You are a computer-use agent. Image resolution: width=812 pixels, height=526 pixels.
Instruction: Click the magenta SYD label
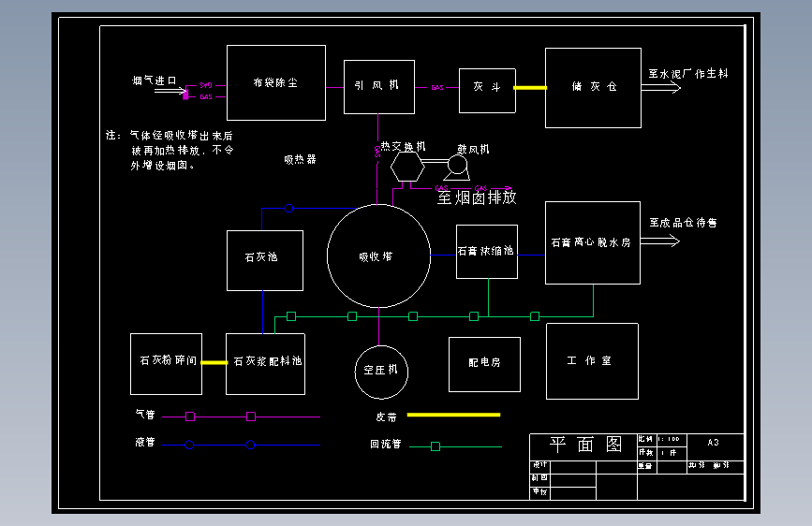(x=206, y=85)
